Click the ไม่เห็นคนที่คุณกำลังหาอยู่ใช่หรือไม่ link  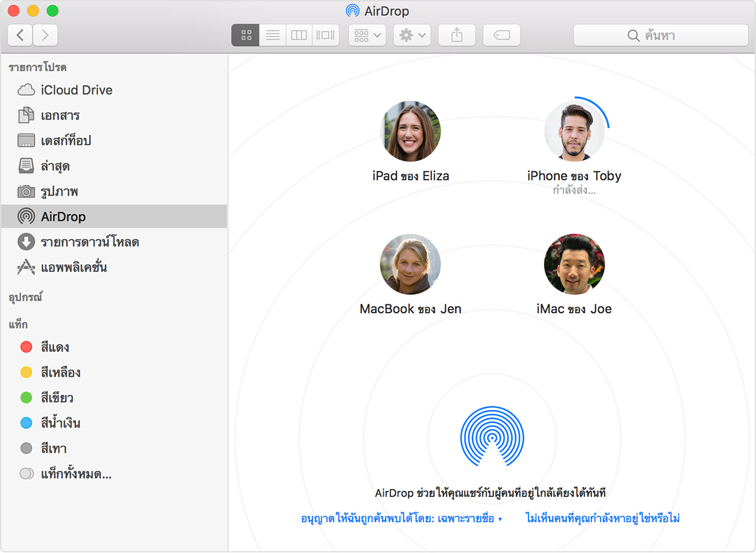[x=603, y=519]
